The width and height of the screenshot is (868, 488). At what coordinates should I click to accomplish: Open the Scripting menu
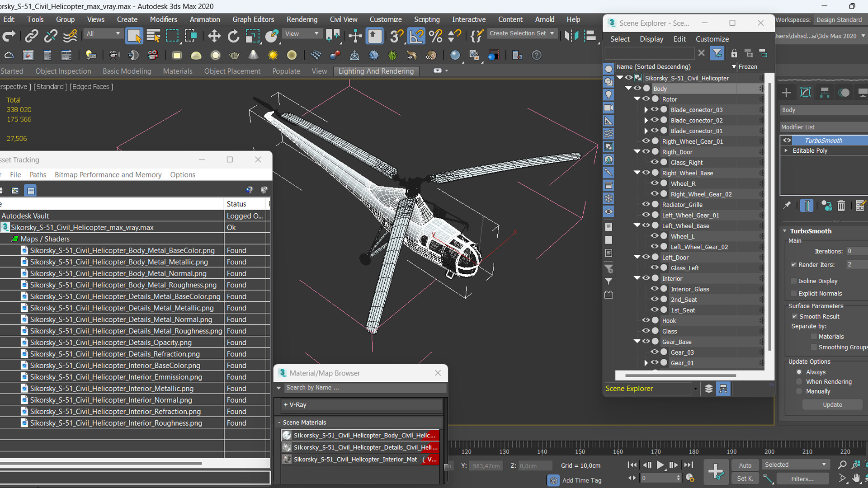pos(427,19)
